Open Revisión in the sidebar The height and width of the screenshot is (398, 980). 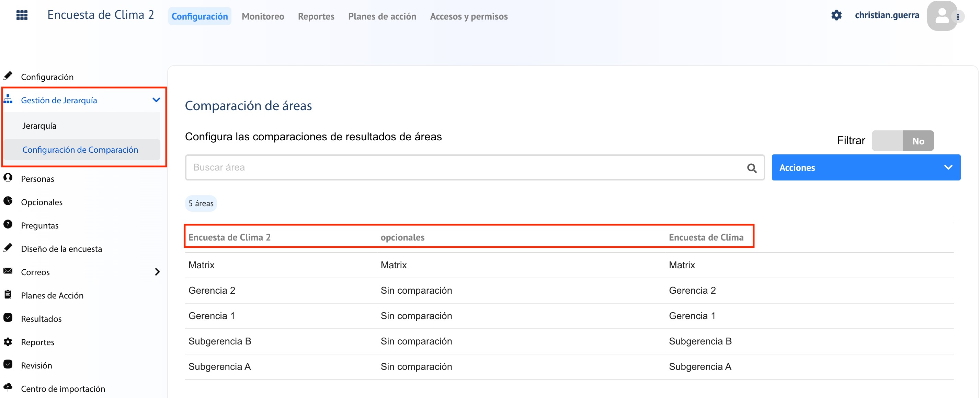pyautogui.click(x=36, y=365)
